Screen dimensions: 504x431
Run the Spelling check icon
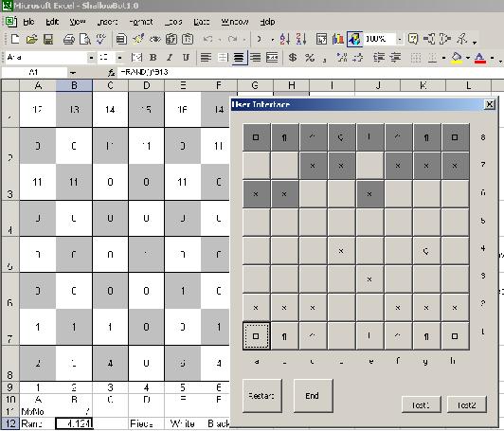101,39
